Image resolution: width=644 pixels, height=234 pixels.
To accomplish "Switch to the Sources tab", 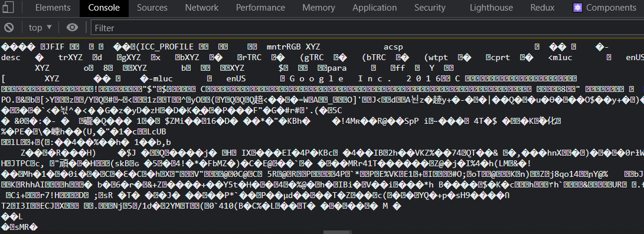I will 152,8.
